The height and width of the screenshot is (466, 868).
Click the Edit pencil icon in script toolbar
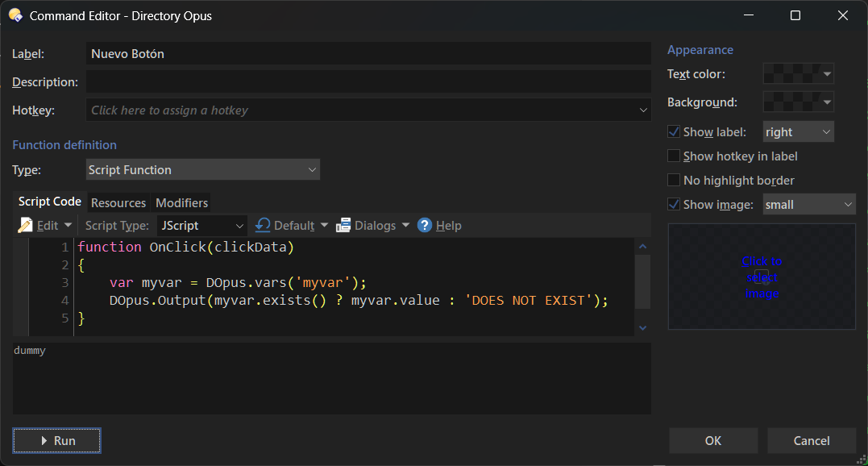click(25, 226)
